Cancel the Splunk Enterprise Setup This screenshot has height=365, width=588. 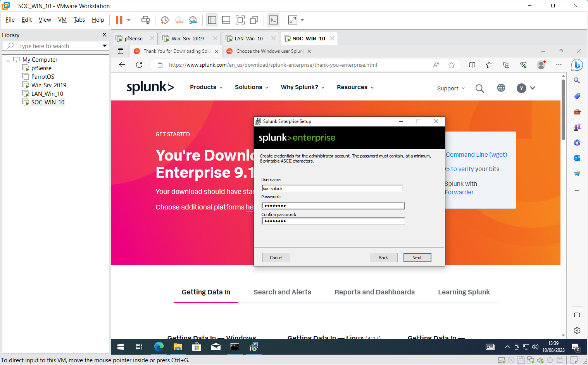pyautogui.click(x=276, y=258)
